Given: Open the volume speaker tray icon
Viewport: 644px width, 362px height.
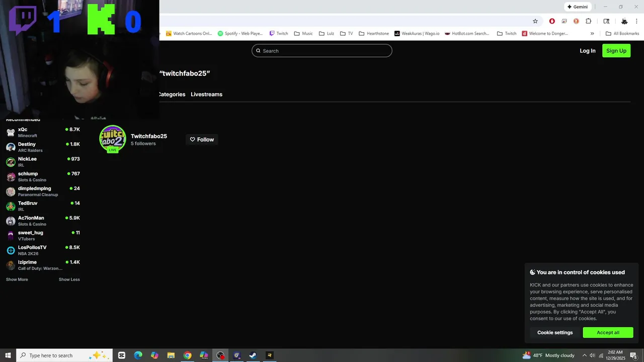Looking at the screenshot, I should point(592,355).
